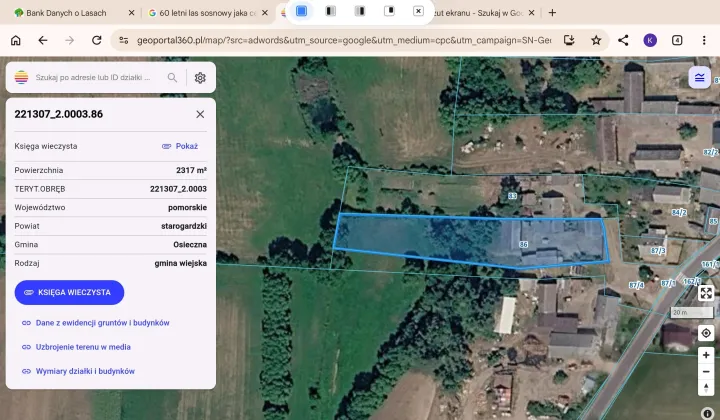The width and height of the screenshot is (720, 420).
Task: Click the blue KSIĘGA WIECZYSTA button
Action: (x=69, y=292)
